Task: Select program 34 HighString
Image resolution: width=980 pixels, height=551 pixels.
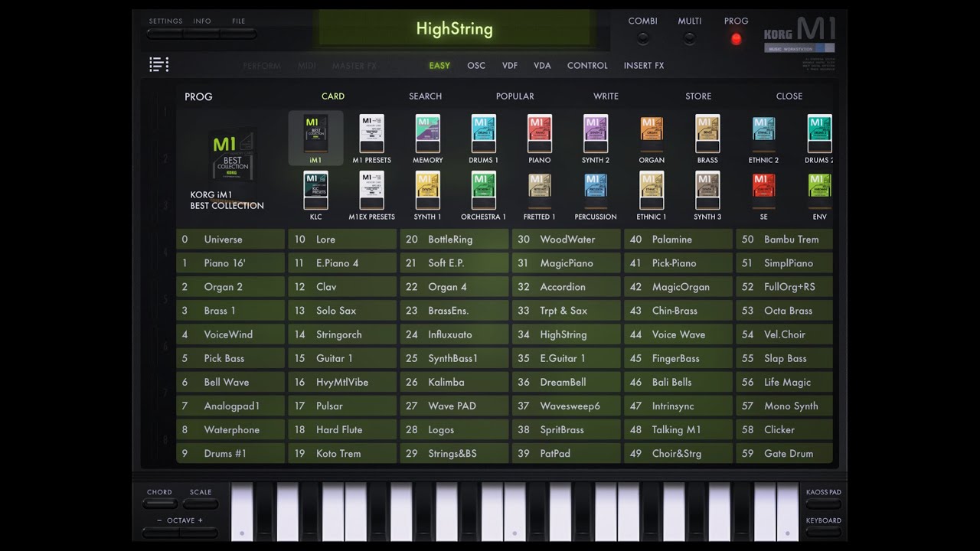Action: 567,334
